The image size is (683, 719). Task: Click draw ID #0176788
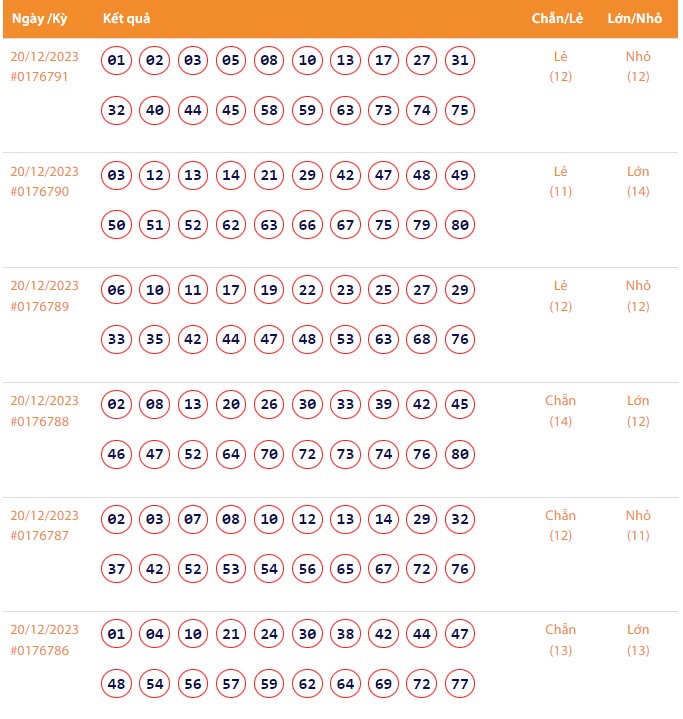(39, 421)
